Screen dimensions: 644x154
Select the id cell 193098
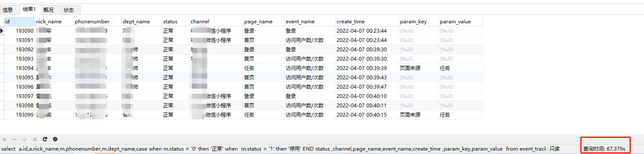click(x=20, y=106)
